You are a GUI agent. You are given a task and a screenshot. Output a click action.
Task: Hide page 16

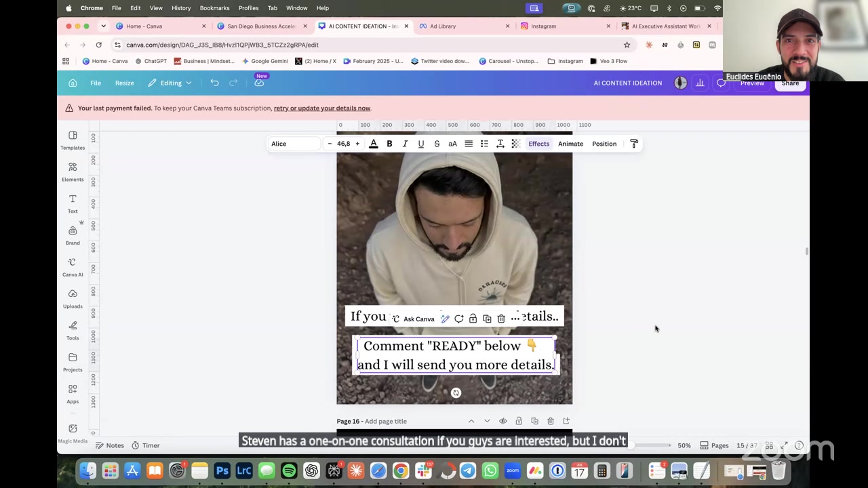503,422
